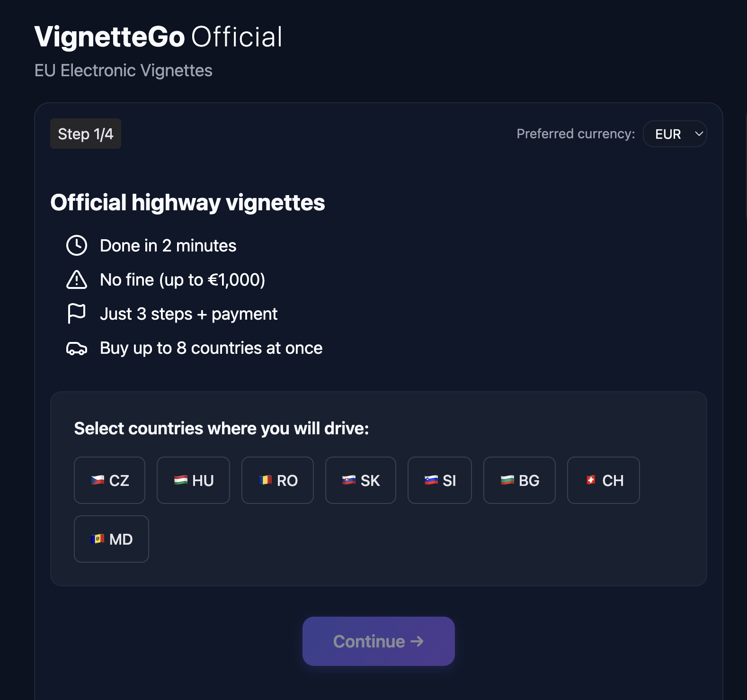Click the car icon beside Buy up to 8 countries
Image resolution: width=747 pixels, height=700 pixels.
(x=77, y=349)
